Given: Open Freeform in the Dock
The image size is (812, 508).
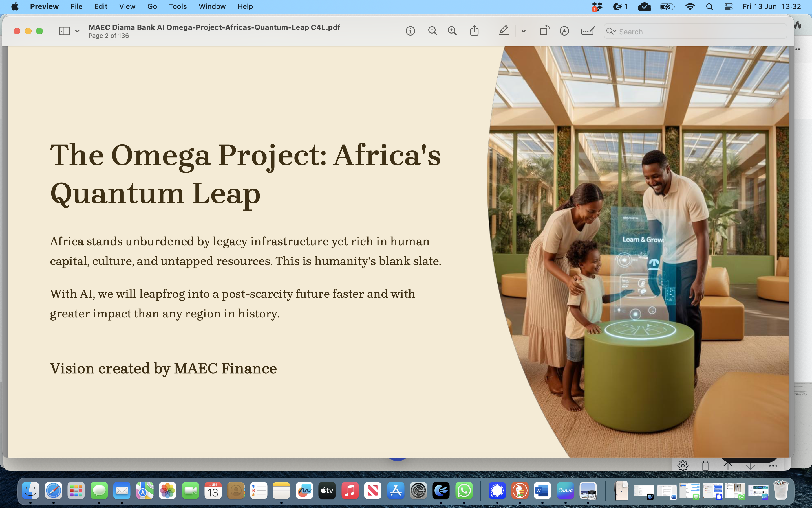Looking at the screenshot, I should click(304, 491).
